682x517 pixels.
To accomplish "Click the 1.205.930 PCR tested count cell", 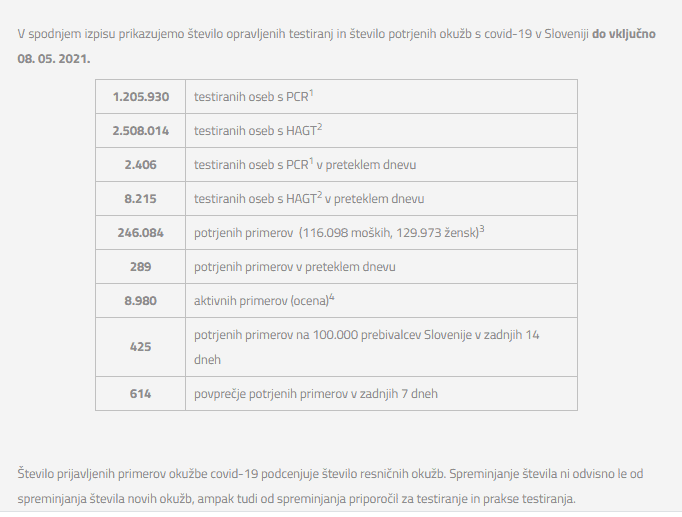I will coord(140,97).
